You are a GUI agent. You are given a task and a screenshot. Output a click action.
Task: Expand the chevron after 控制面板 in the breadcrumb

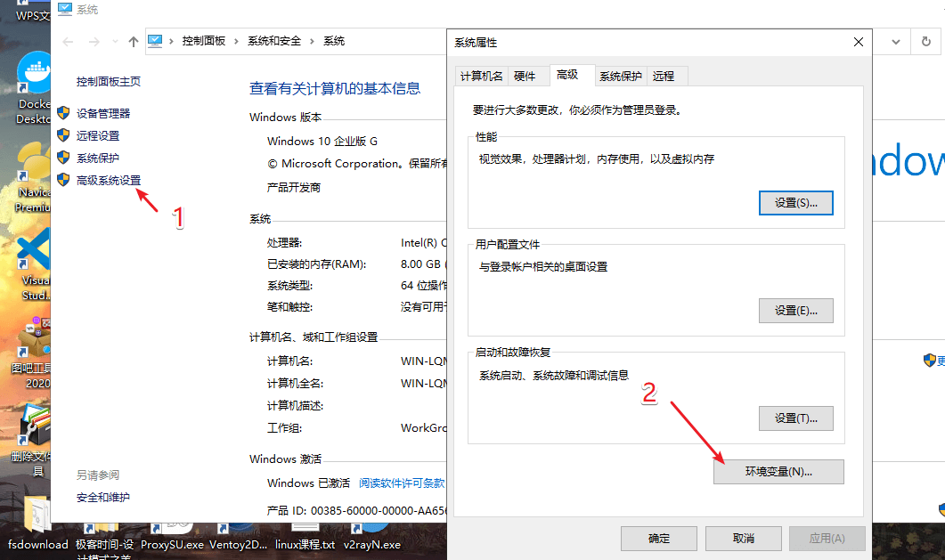tap(235, 41)
